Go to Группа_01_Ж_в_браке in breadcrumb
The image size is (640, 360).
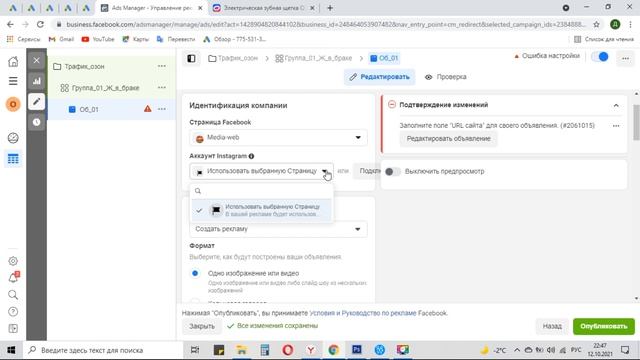(x=313, y=58)
